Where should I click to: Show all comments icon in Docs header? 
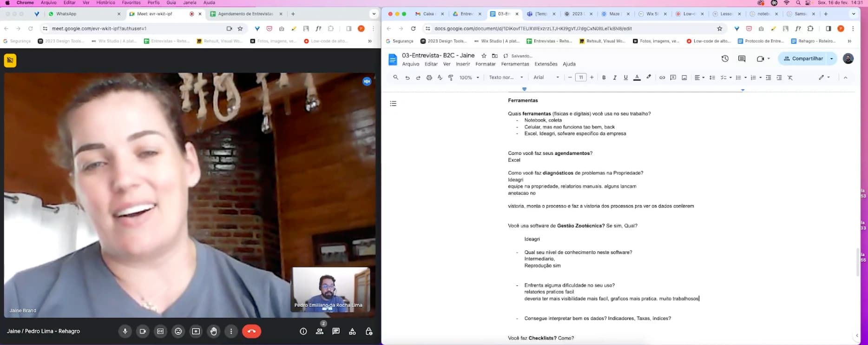pos(742,59)
